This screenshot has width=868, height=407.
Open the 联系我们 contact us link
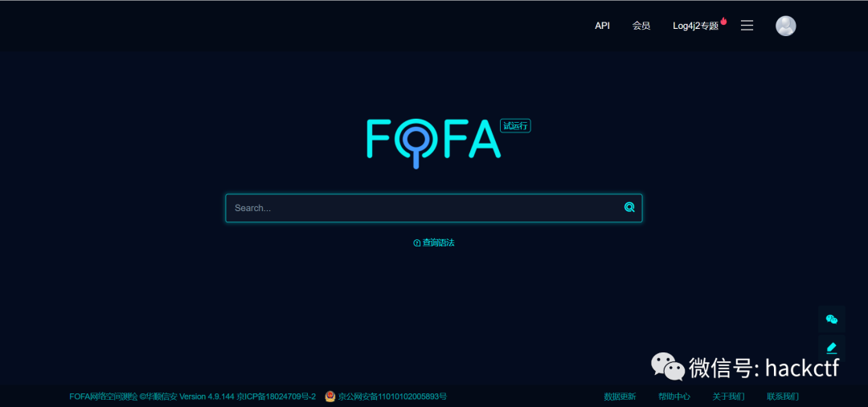783,397
